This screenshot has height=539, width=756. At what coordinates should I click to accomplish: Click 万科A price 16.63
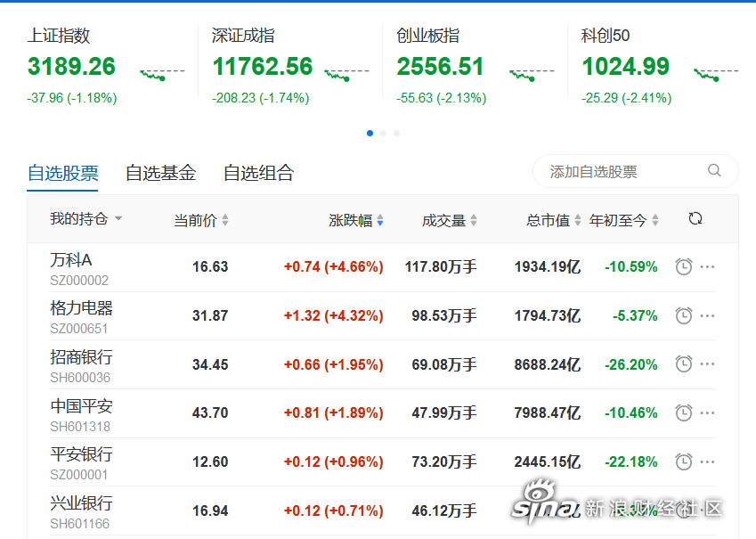tap(210, 267)
